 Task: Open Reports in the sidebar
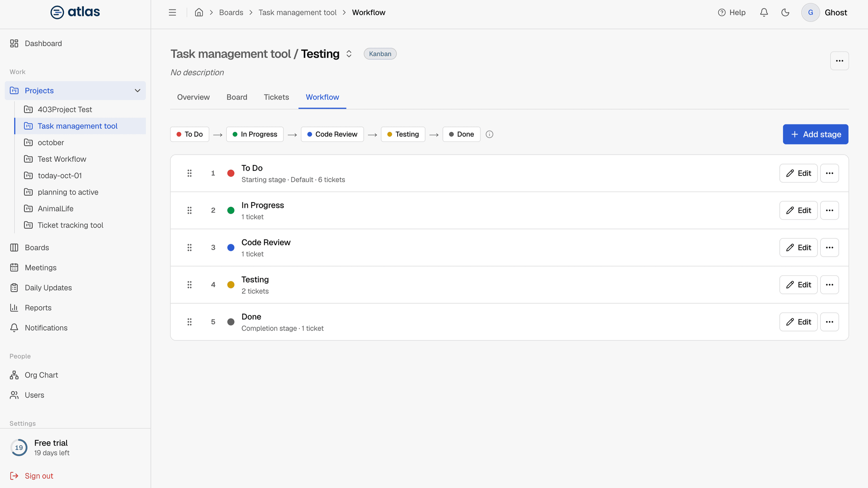(75, 308)
